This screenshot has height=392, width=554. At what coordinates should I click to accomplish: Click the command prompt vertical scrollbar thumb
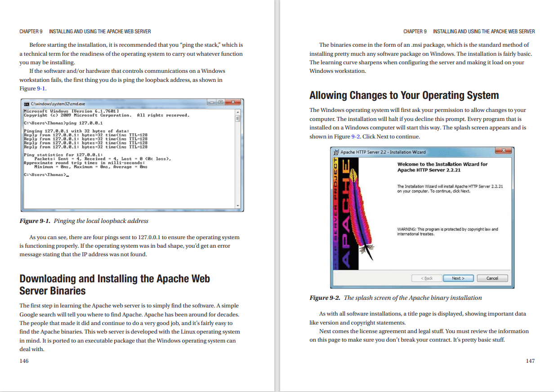(238, 119)
